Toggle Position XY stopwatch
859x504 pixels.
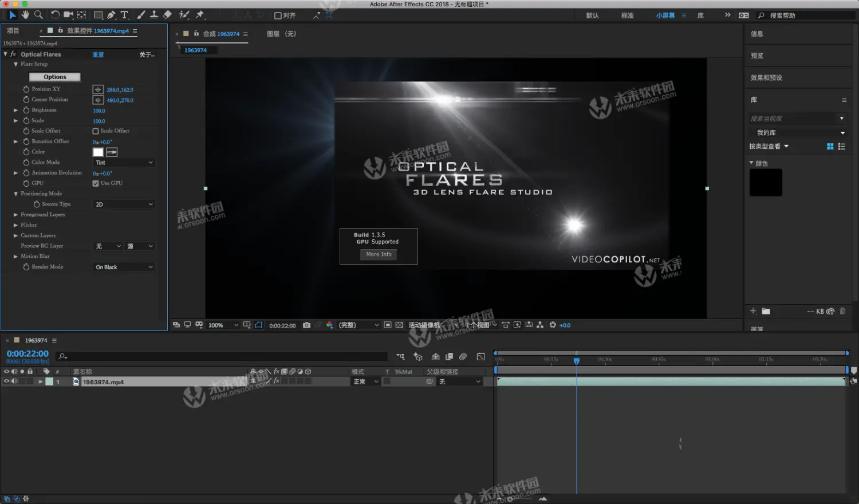click(26, 89)
